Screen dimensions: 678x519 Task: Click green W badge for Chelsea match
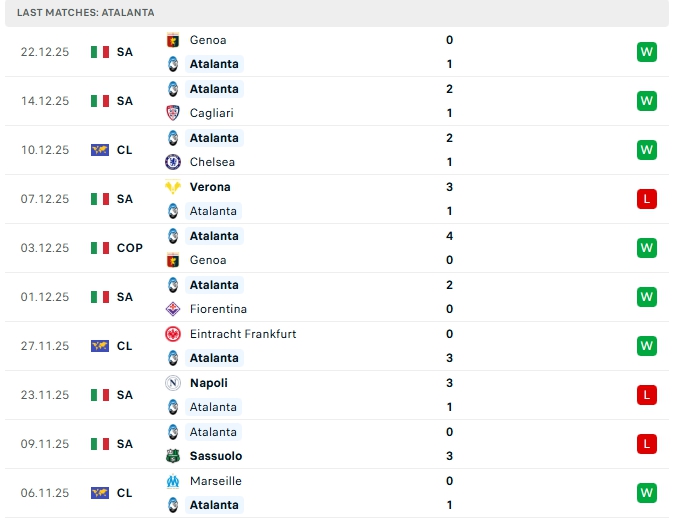[646, 150]
